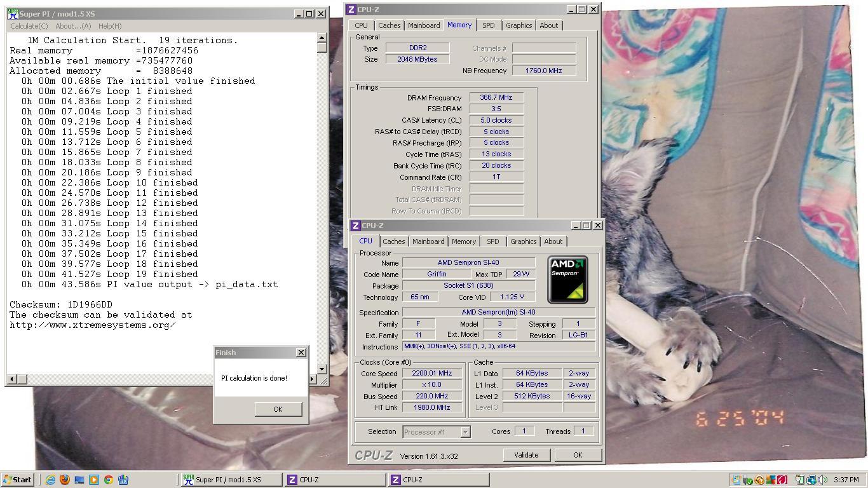This screenshot has height=488, width=868.
Task: Click OK button in lower CPU-Z window
Action: [x=577, y=455]
